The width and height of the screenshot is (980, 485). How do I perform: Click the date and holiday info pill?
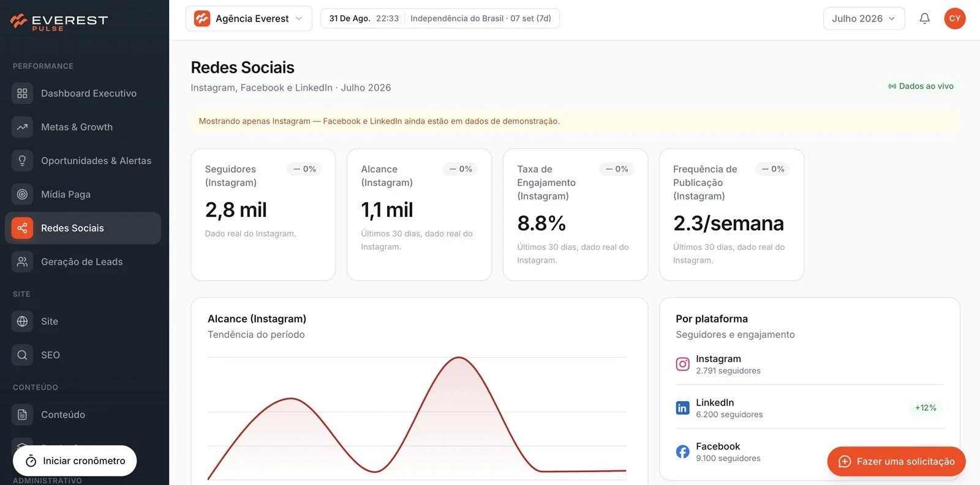pyautogui.click(x=440, y=18)
